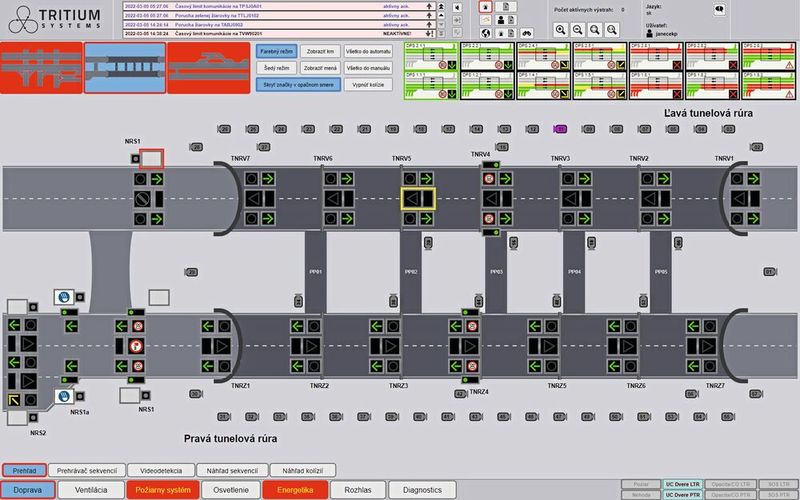Select yellow-highlighted lane signal under TNRV5
This screenshot has height=500, width=800.
(x=418, y=198)
